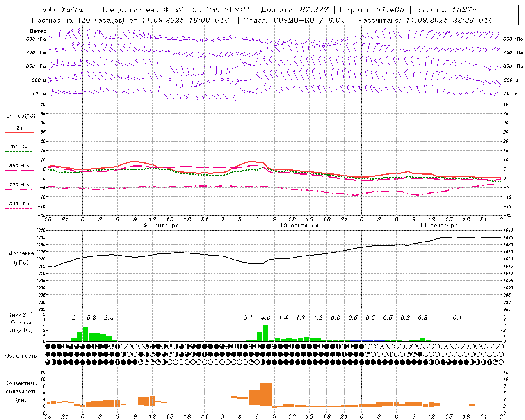Click the 'Широта: 51.465' latitude value

click(x=372, y=10)
